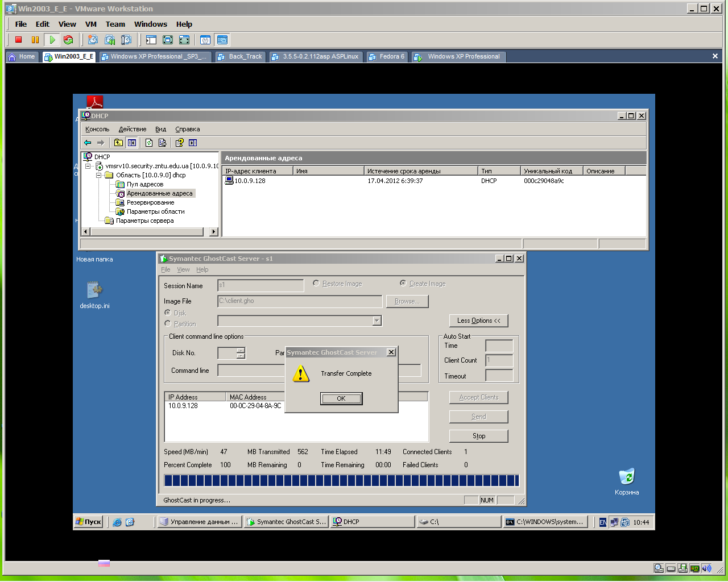Click the VMware network adapter status icon
The image size is (728, 582).
click(694, 568)
